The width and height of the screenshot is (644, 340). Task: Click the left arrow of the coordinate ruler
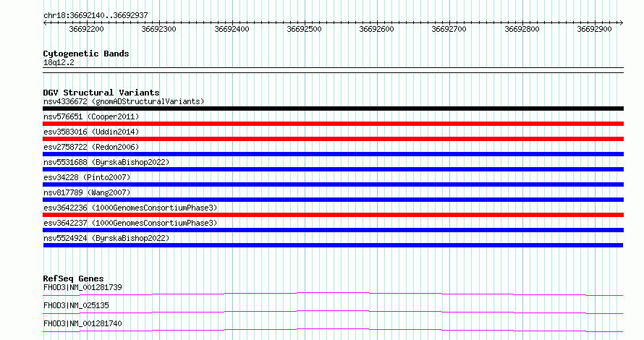click(x=45, y=23)
